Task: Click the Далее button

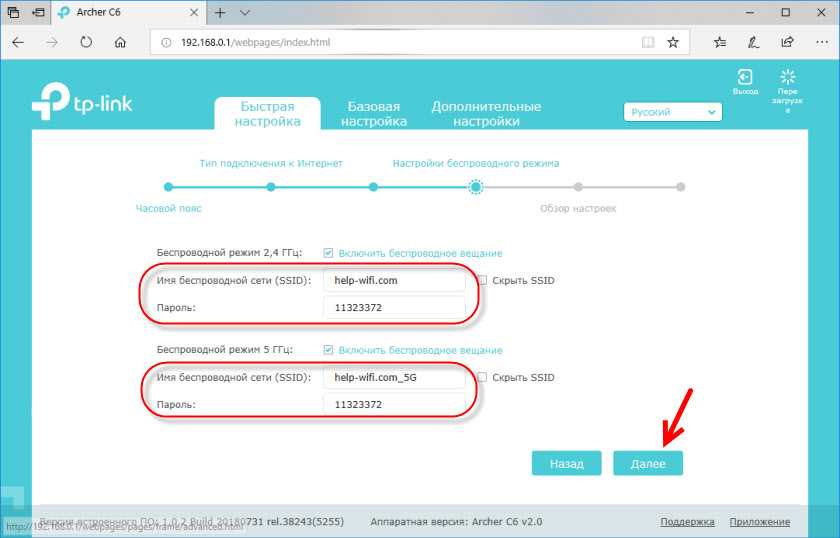Action: pyautogui.click(x=648, y=464)
